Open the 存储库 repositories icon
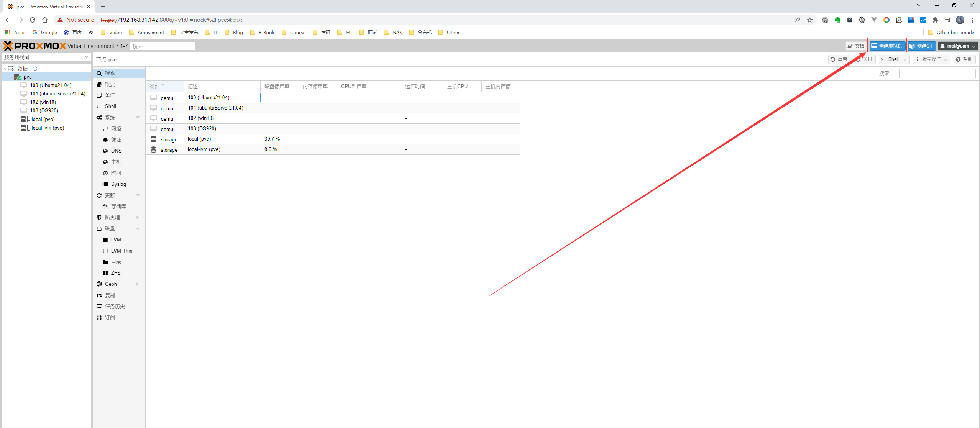This screenshot has width=980, height=428. (x=105, y=207)
